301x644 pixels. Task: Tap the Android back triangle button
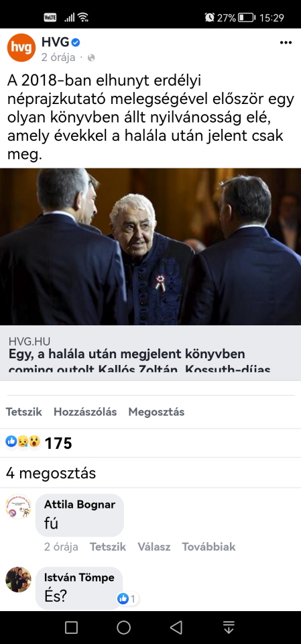coord(176,627)
